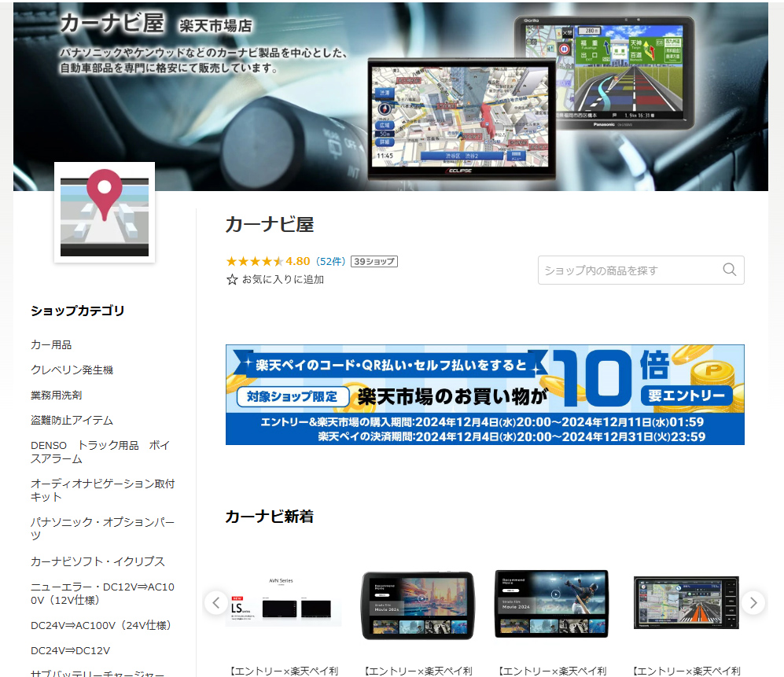Open オーディオナビゲーション取付キット category
The width and height of the screenshot is (784, 677).
click(102, 490)
